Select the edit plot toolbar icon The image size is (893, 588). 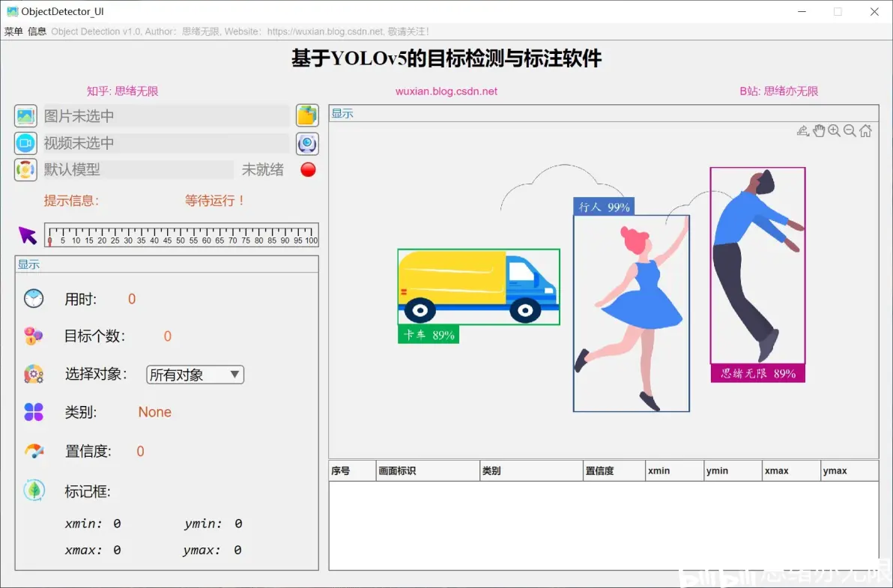803,131
